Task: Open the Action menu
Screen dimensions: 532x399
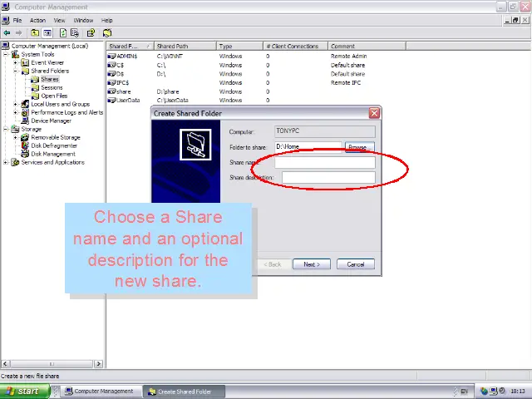Action: point(37,20)
